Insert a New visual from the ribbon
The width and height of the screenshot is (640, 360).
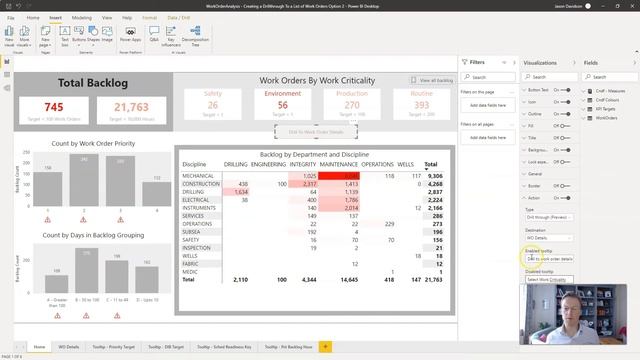9,36
